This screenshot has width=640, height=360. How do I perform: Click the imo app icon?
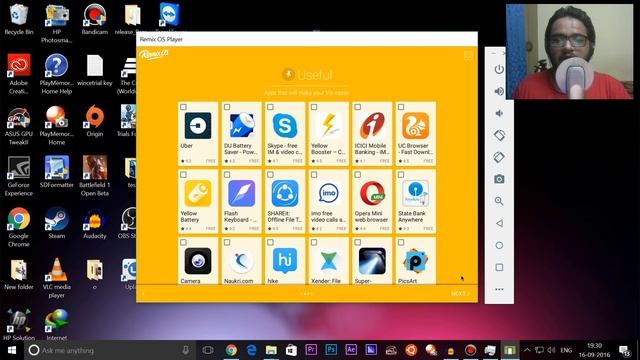click(x=329, y=193)
